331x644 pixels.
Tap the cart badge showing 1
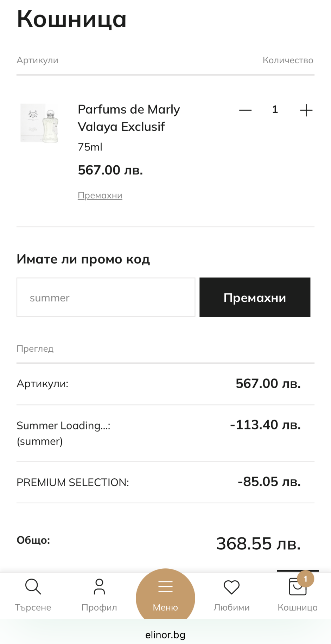305,579
